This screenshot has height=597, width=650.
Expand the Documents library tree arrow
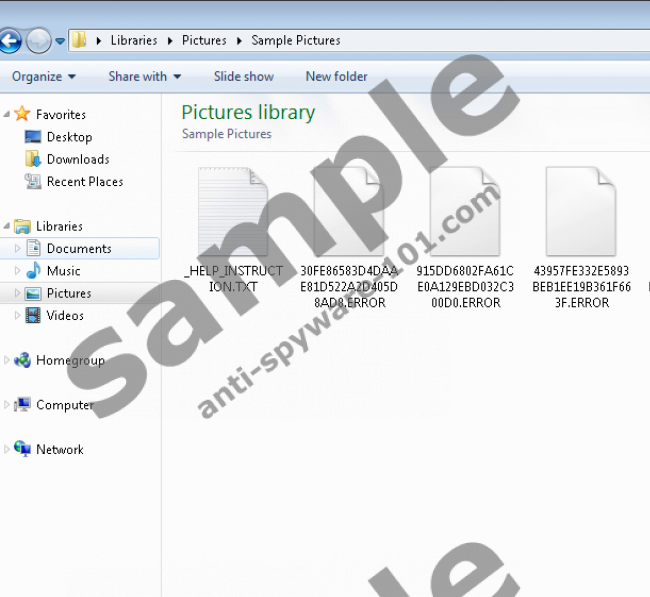tap(17, 249)
